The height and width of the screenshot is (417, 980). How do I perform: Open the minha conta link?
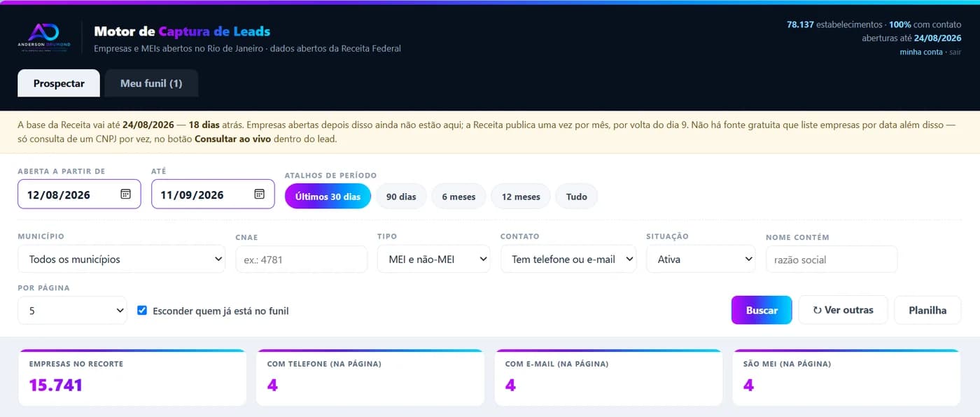tap(921, 52)
